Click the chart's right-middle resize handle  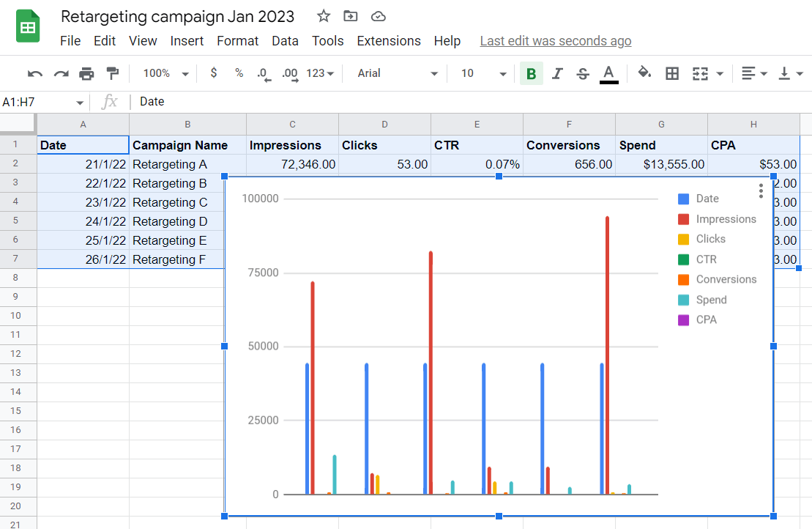774,346
